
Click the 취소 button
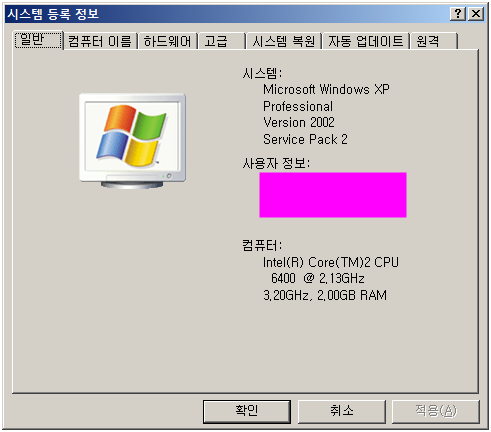click(342, 411)
